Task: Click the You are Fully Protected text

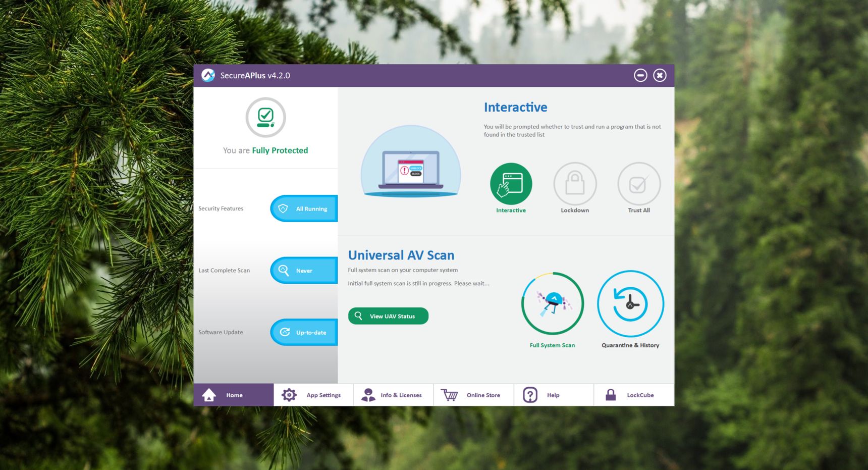Action: (x=265, y=150)
